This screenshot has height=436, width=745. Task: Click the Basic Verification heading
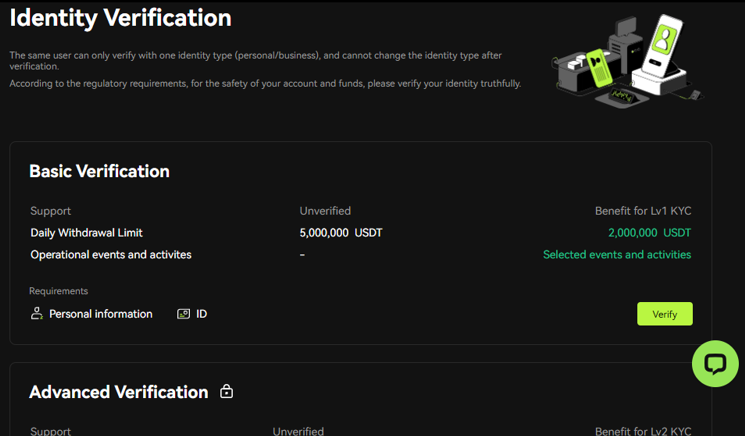point(99,171)
